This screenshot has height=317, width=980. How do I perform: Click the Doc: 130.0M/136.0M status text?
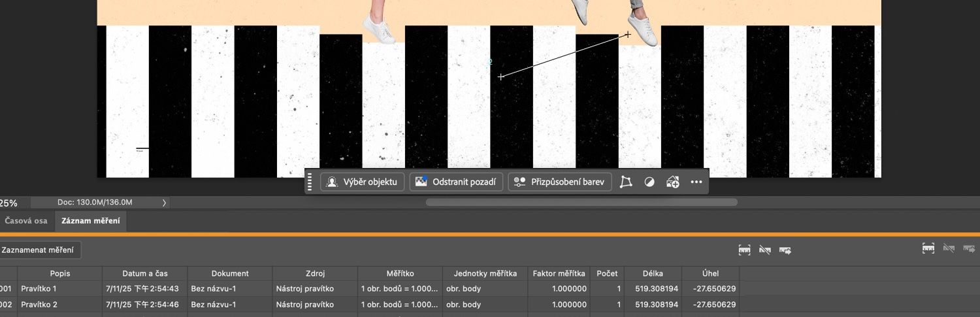pyautogui.click(x=95, y=203)
